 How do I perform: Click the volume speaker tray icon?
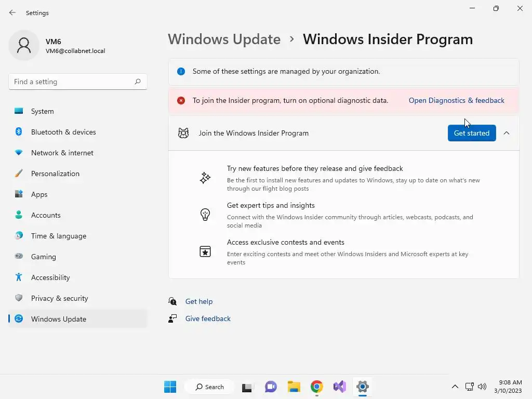click(x=482, y=387)
